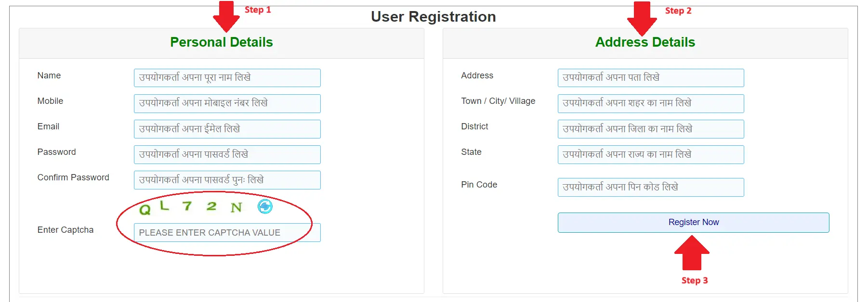Click inside the Address input field

(x=650, y=77)
